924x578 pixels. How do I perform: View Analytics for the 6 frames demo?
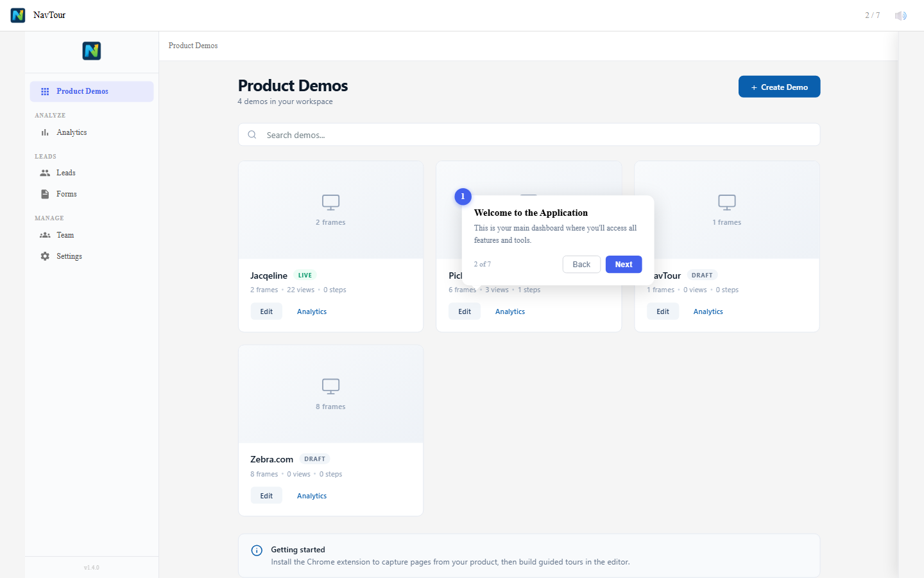point(510,311)
